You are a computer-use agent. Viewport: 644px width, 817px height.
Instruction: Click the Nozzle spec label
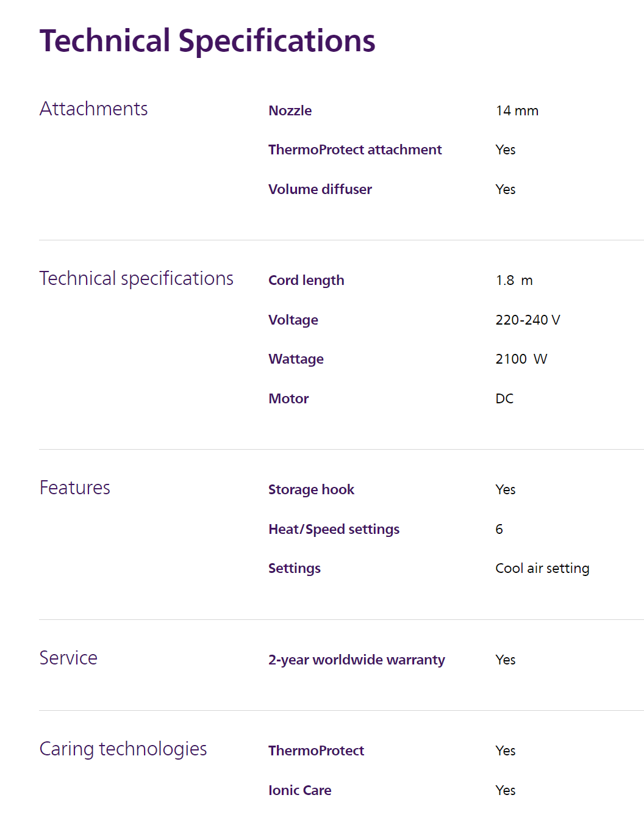point(290,110)
